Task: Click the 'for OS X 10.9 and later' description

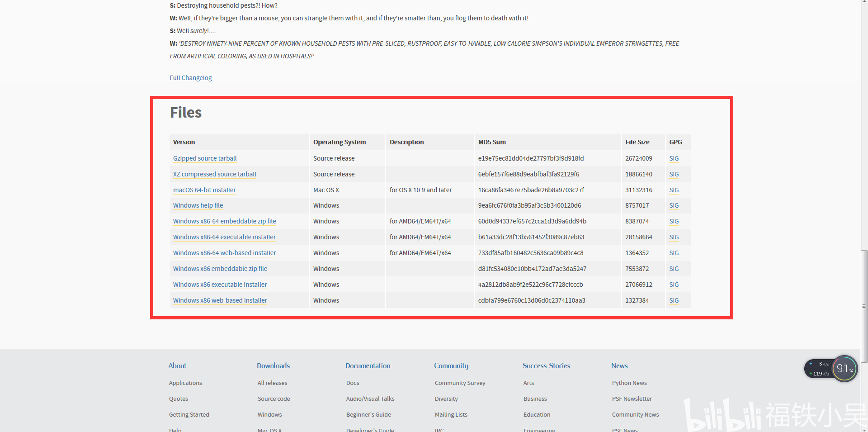Action: pos(421,190)
